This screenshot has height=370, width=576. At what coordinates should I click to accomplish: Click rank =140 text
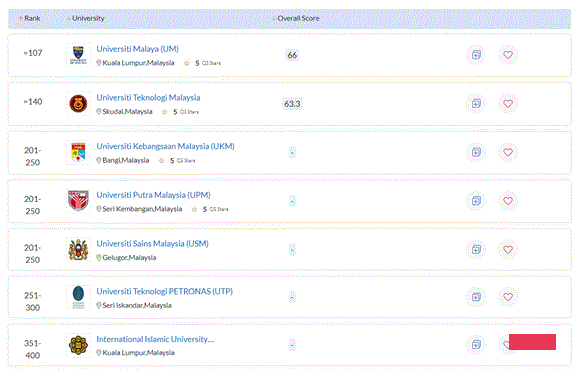click(33, 102)
